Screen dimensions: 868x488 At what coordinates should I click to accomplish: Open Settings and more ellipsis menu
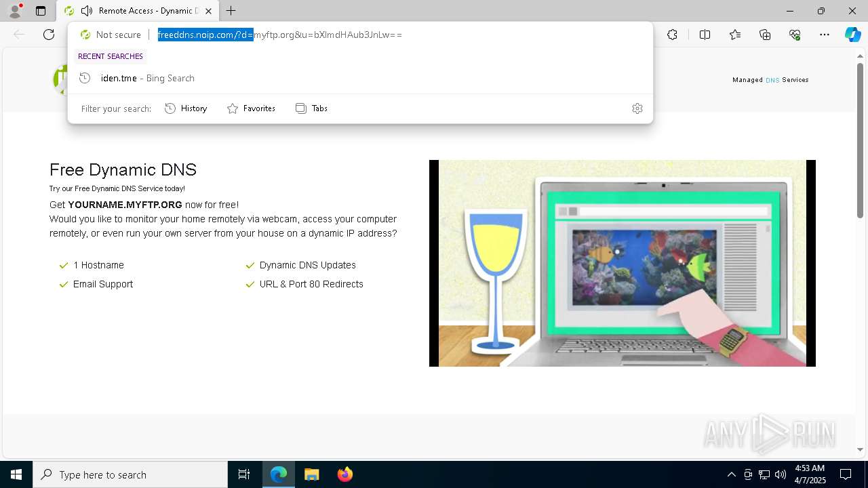point(825,35)
